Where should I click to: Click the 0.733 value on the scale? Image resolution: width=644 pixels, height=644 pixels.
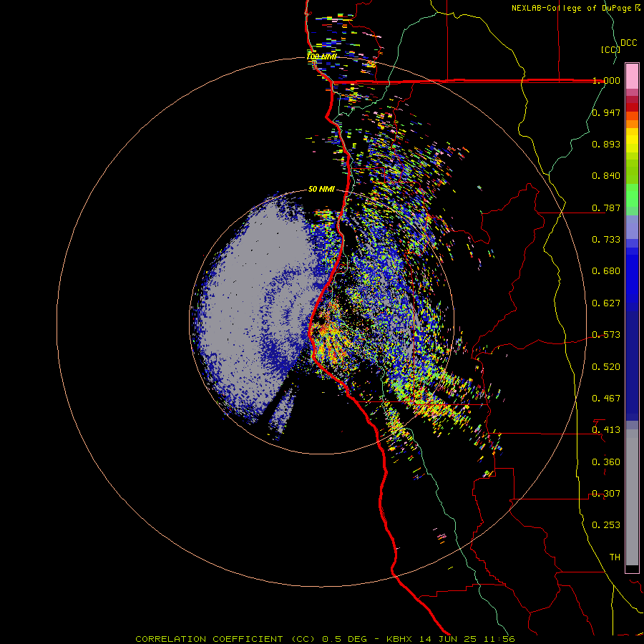(x=606, y=240)
